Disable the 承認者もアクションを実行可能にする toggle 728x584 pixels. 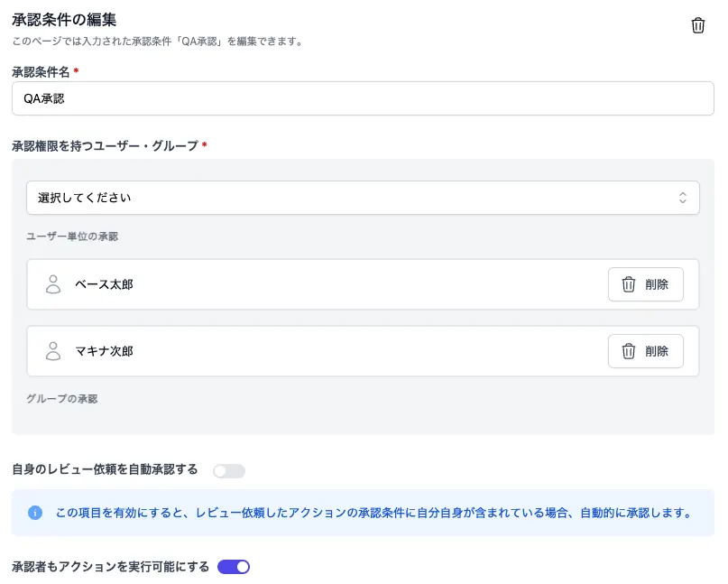pyautogui.click(x=234, y=567)
